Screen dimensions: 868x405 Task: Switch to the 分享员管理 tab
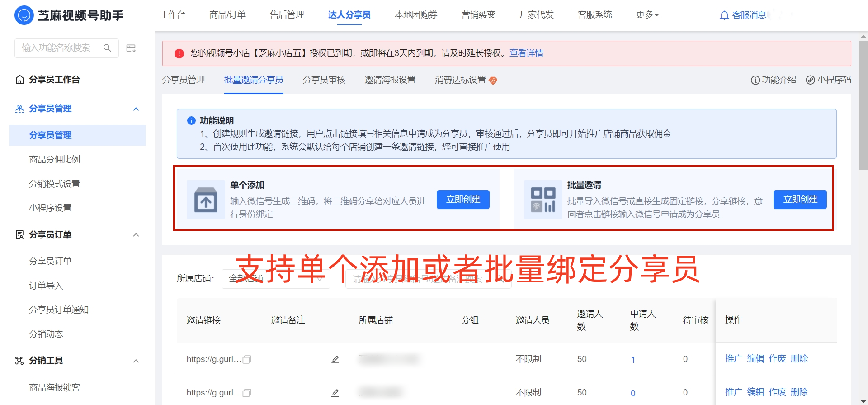point(184,80)
